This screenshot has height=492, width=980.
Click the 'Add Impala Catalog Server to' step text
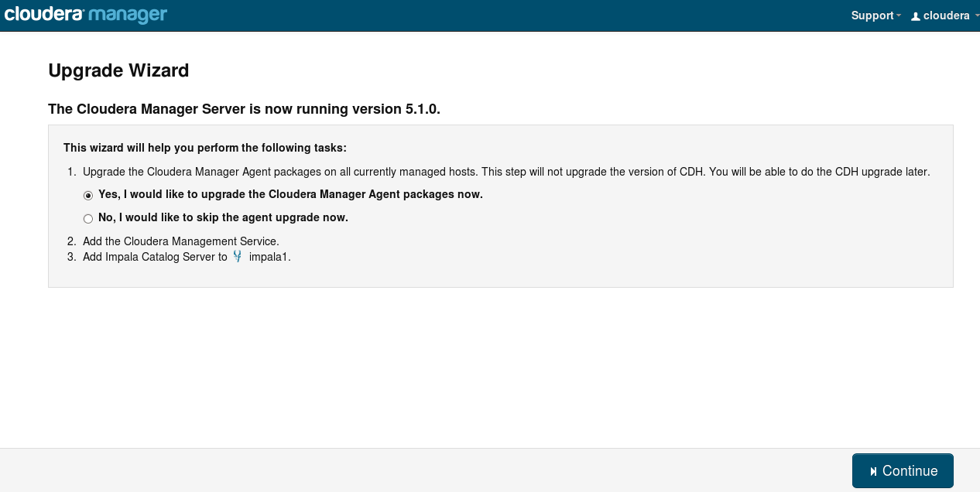(x=155, y=257)
